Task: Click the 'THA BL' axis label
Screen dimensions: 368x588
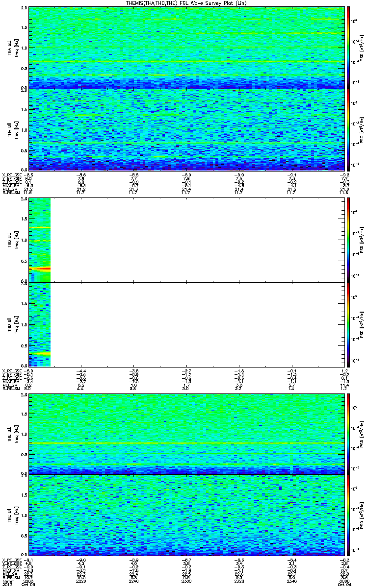Action: point(10,49)
